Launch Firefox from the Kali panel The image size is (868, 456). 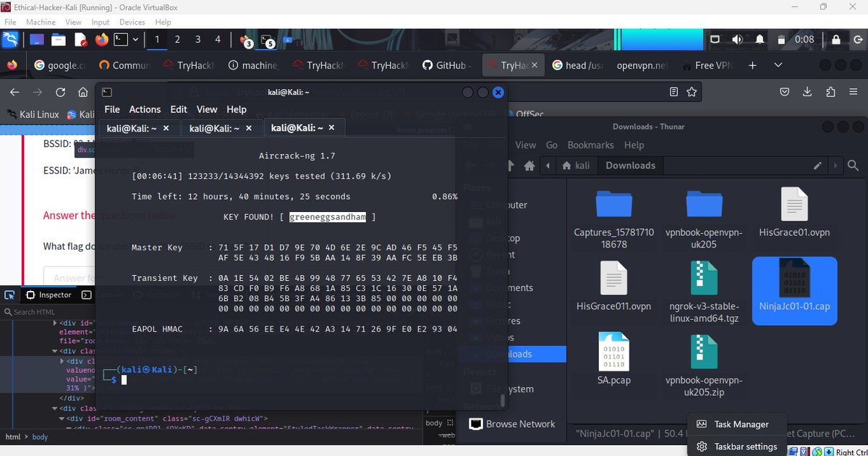[x=101, y=39]
